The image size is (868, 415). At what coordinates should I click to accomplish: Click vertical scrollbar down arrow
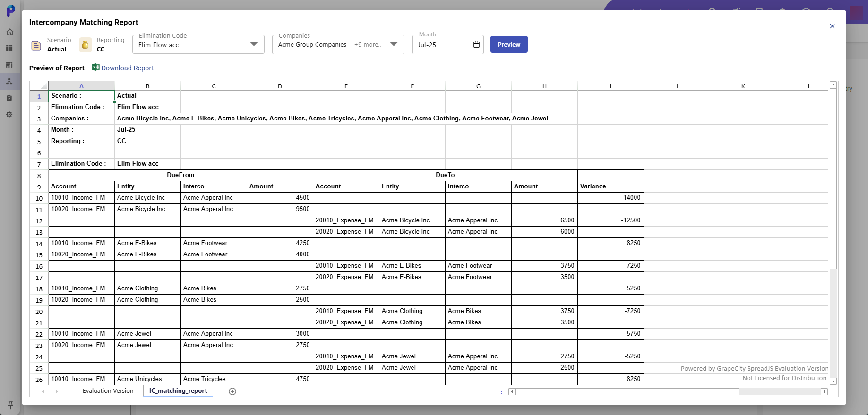pyautogui.click(x=834, y=381)
